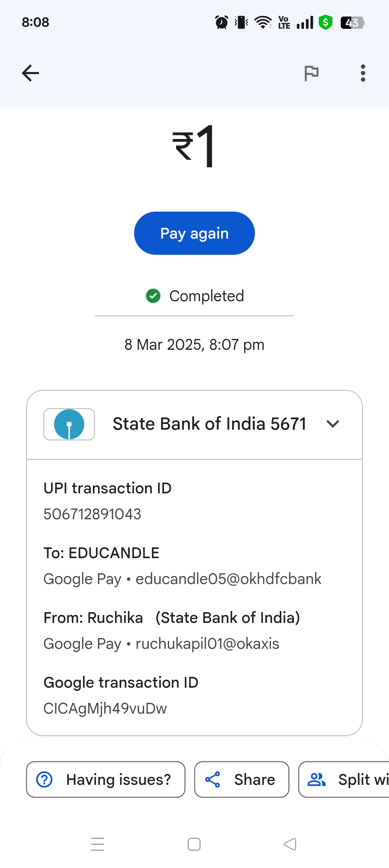Tap the educandle05@okhdfcbank UPI address
The image size is (389, 868).
(228, 579)
